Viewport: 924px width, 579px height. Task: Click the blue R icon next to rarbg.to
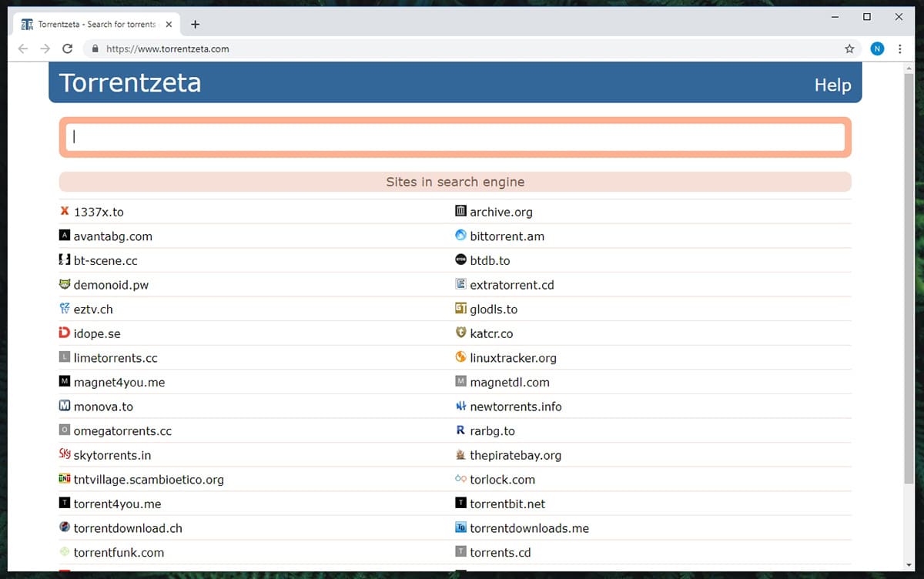point(460,430)
